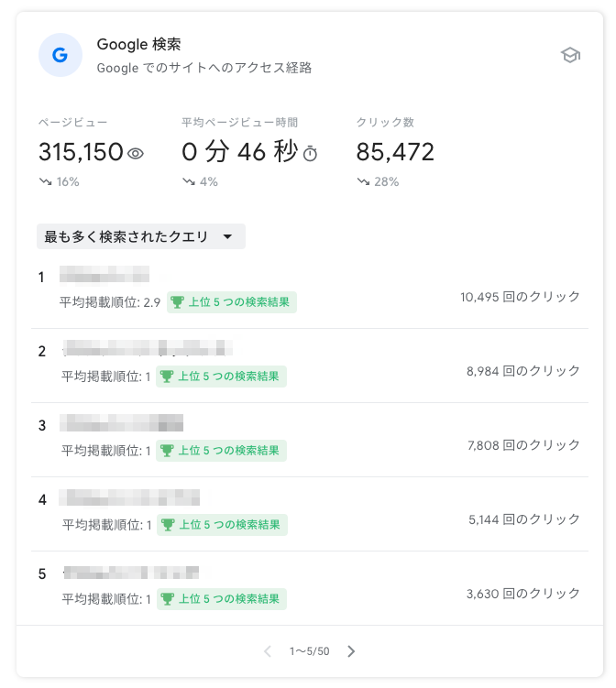This screenshot has width=616, height=688.
Task: Click the 1～5/50 pagination indicator
Action: pos(310,651)
